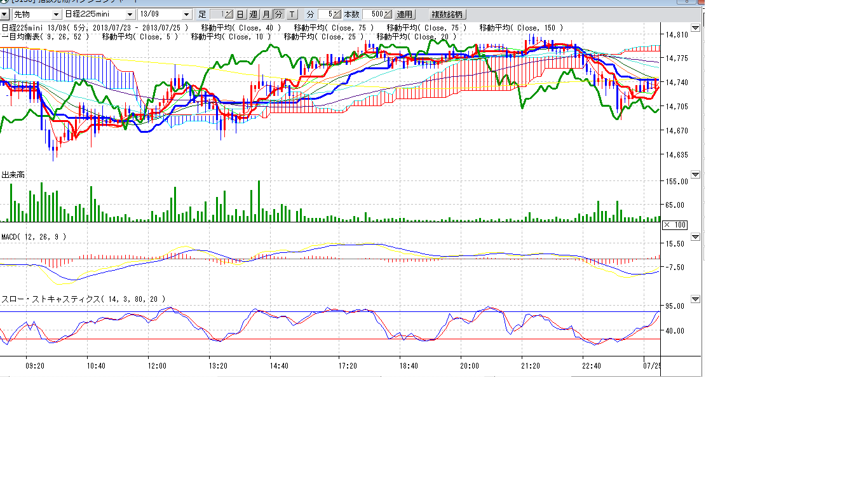
Task: Open the 日経225mini instrument dropdown
Action: [x=130, y=14]
